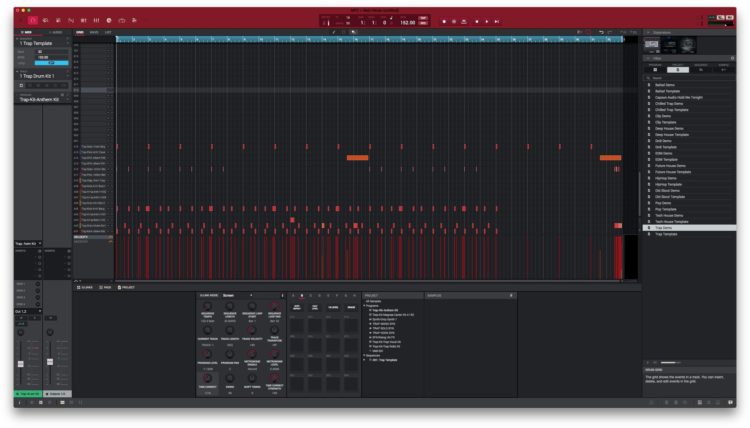
Task: Select 'Trap Demo' in browser list
Action: pyautogui.click(x=689, y=228)
